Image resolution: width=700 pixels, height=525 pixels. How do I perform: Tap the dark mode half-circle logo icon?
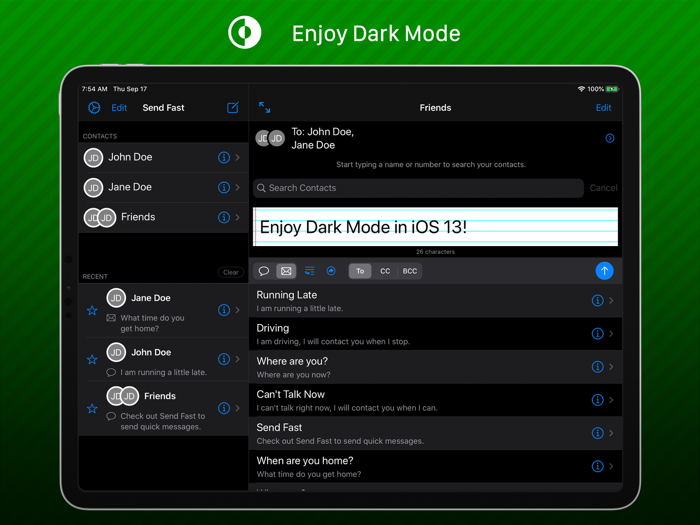click(x=245, y=32)
